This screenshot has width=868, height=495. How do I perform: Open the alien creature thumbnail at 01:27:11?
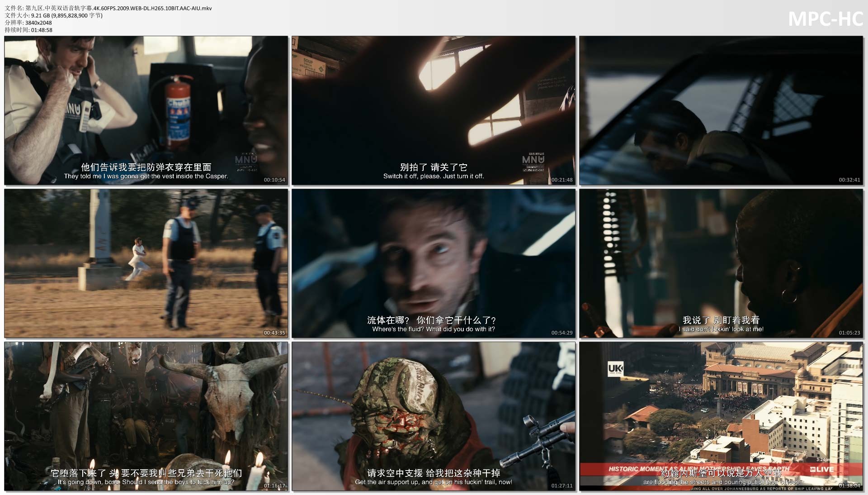click(433, 416)
